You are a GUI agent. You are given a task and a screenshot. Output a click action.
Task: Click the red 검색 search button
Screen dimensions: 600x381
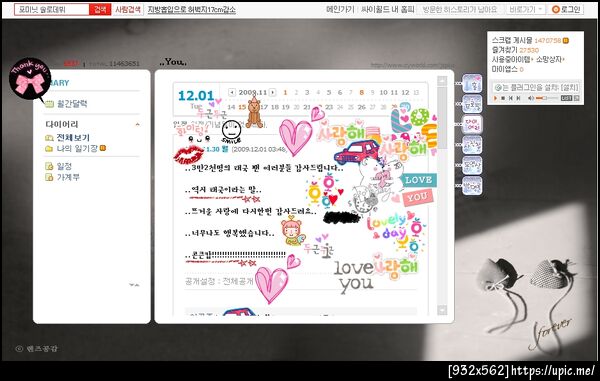point(100,10)
